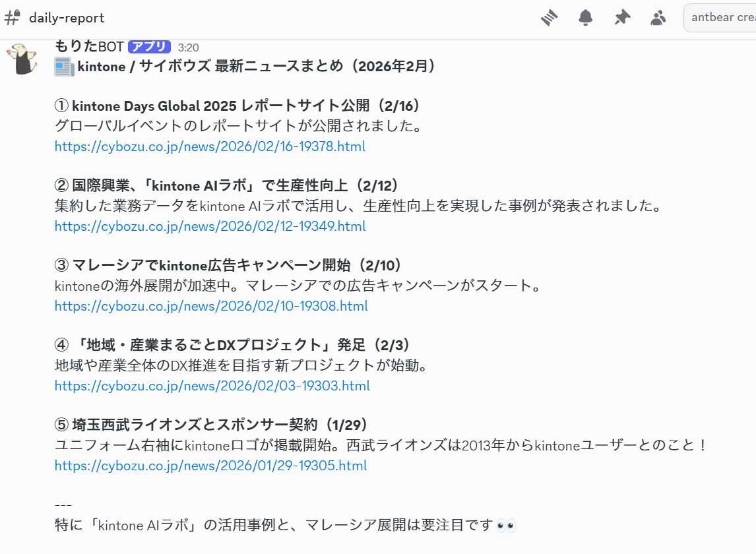Click the もりたBOT avatar image

coord(22,59)
